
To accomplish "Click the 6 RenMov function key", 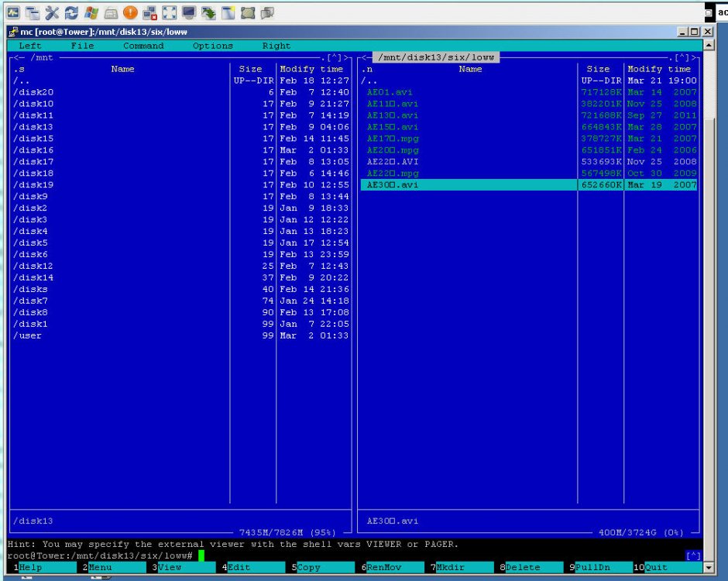I will pos(393,567).
